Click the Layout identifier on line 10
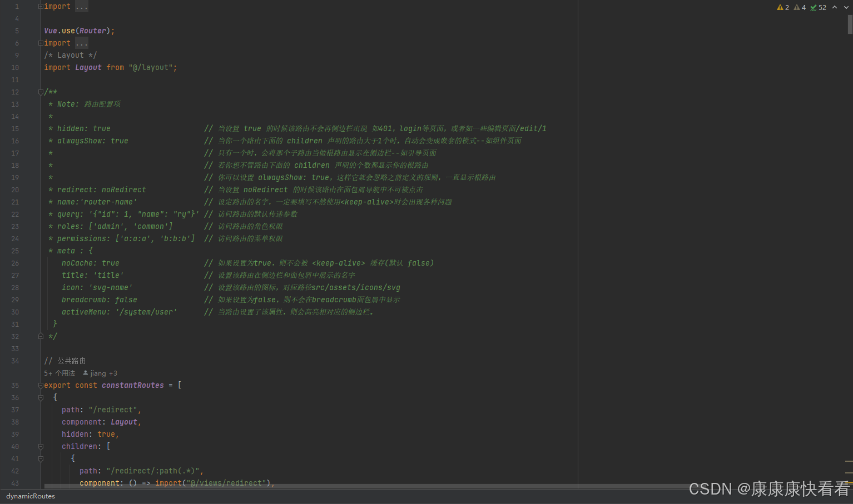853x504 pixels. coord(88,68)
